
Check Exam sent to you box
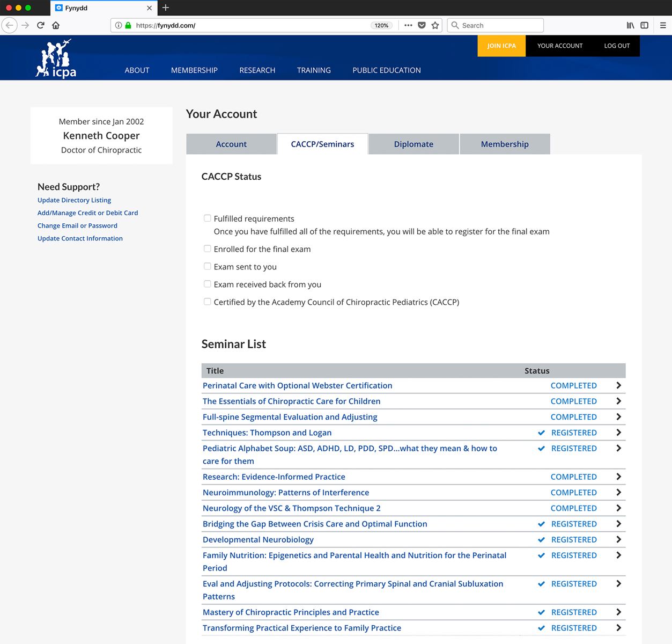click(x=207, y=266)
